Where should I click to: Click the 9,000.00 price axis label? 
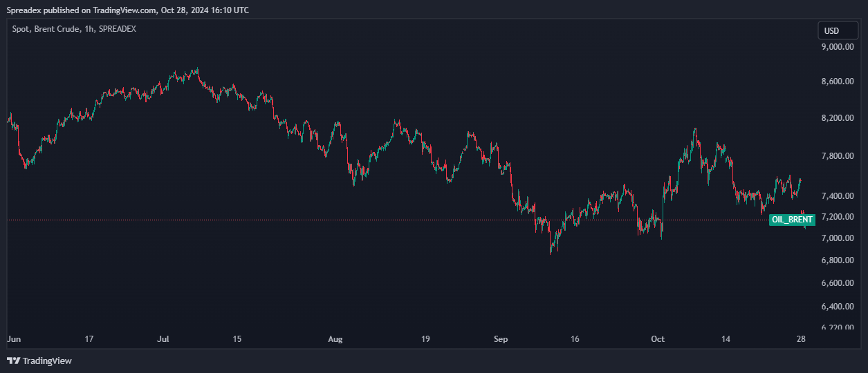837,47
